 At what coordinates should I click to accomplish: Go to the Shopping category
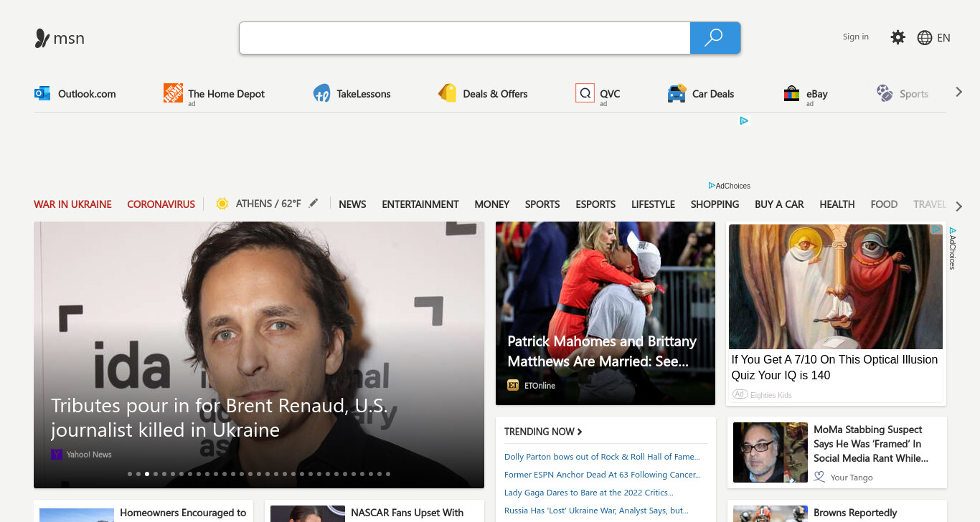click(x=715, y=204)
